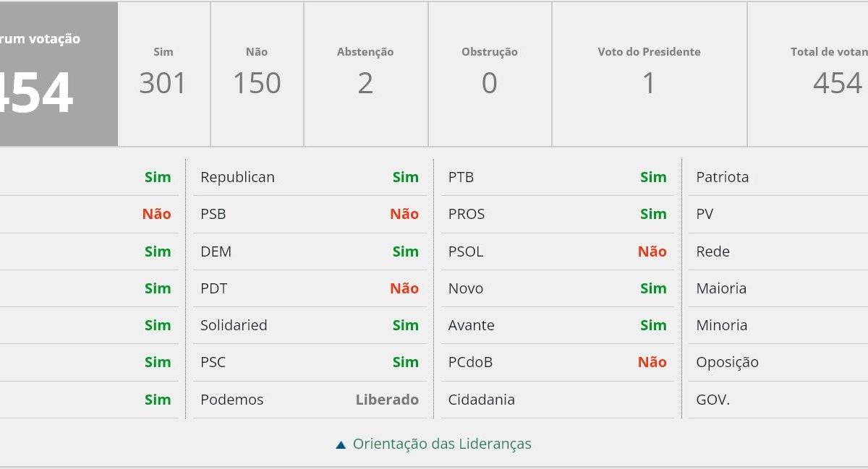Select the PCdoB Não row

(557, 362)
